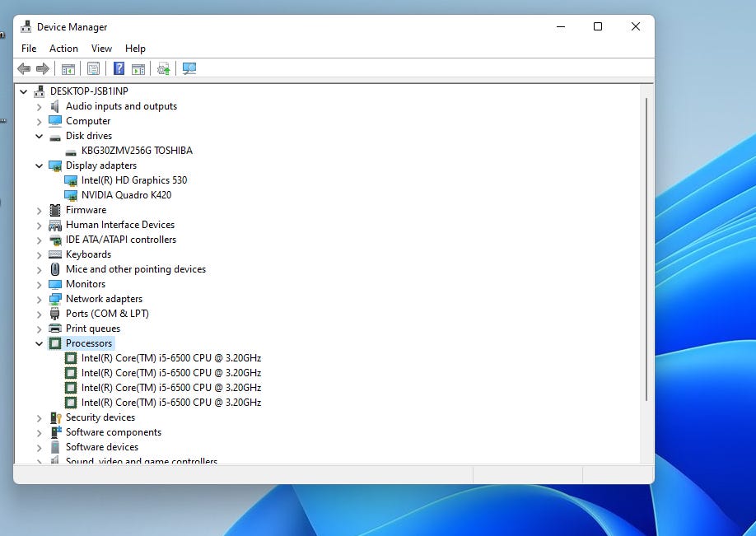The width and height of the screenshot is (756, 536).
Task: Open Properties from the toolbar
Action: tap(93, 69)
